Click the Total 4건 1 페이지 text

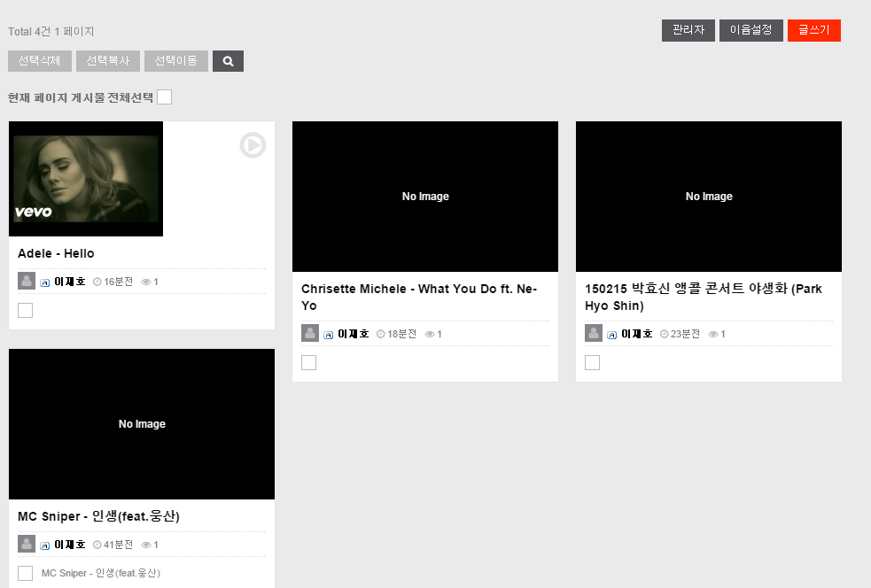[x=51, y=32]
